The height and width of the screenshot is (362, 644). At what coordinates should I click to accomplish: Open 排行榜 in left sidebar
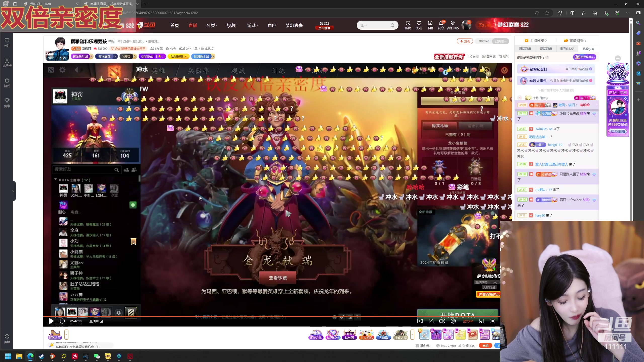point(7,62)
